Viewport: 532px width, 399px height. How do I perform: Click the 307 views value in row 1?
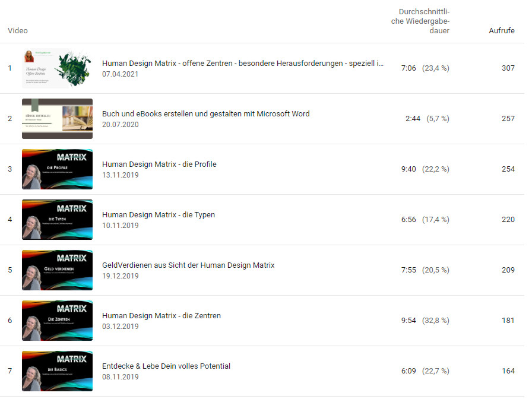(x=508, y=68)
